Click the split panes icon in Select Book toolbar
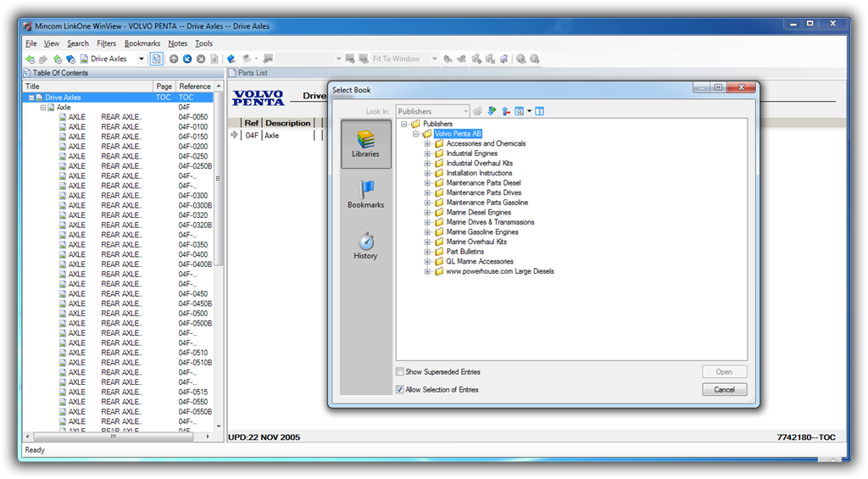This screenshot has width=868, height=479. click(540, 111)
